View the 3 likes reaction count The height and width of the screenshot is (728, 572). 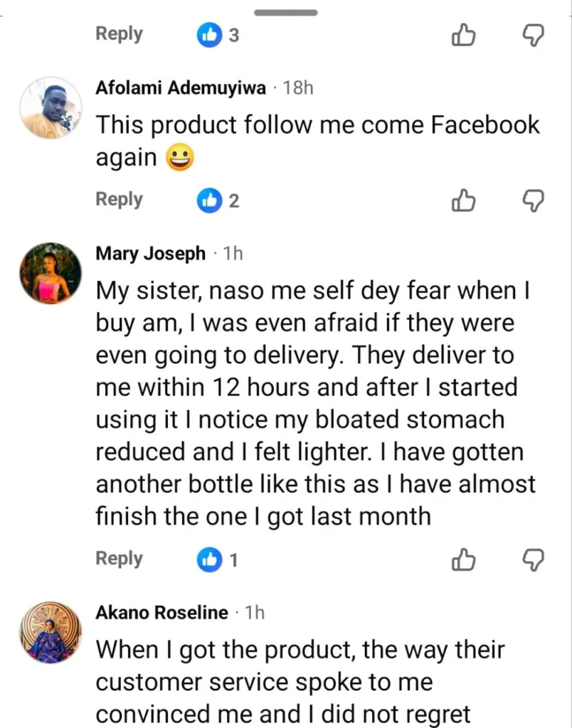point(218,35)
